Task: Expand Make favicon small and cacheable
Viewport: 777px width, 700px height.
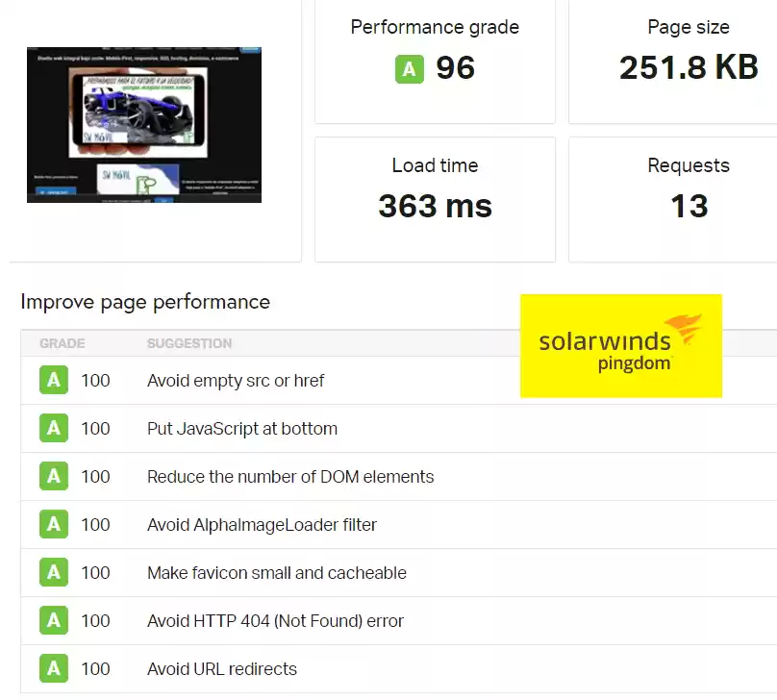Action: (277, 573)
